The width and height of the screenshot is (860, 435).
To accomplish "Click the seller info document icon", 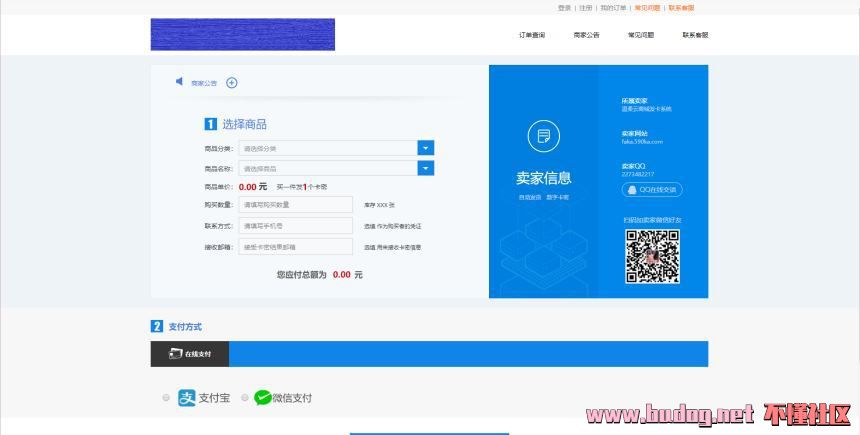I will (x=543, y=136).
